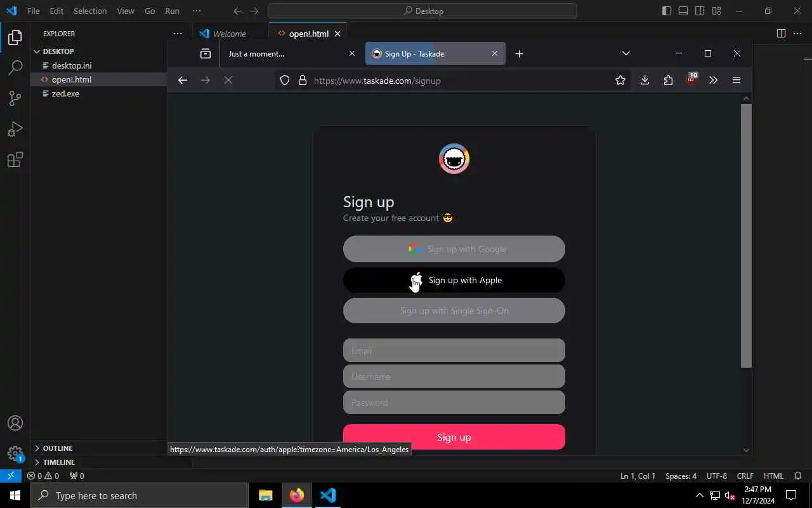
Task: Go forward with VS Code navigation arrow
Action: tap(254, 11)
